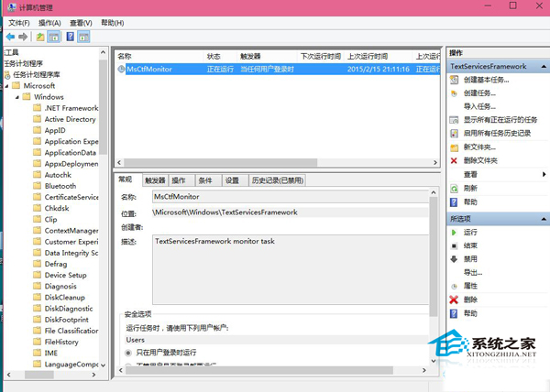The height and width of the screenshot is (392, 550).
Task: Click the Show/Hide action pane toolbar icon
Action: pyautogui.click(x=83, y=37)
